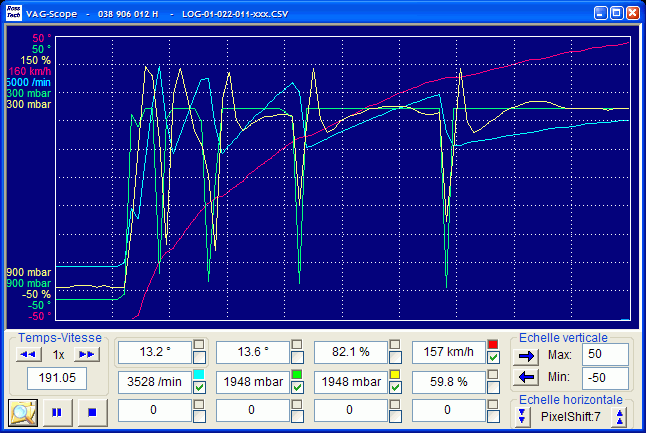The height and width of the screenshot is (433, 646).
Task: Enable the 59.8 % trace checkbox
Action: 493,388
